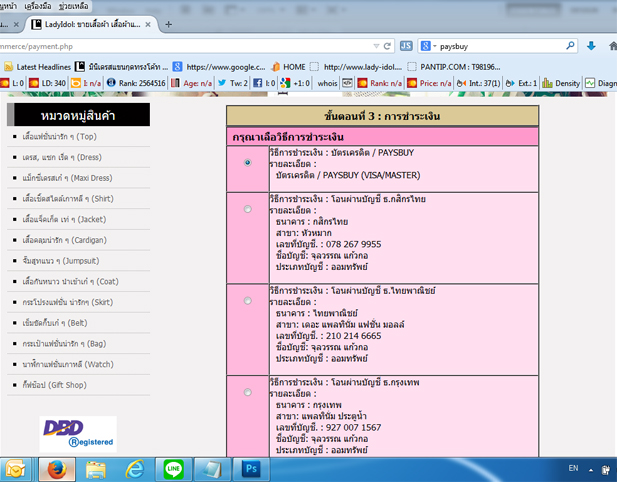This screenshot has height=482, width=617.
Task: Click the LD: 340 SEO toolbar item
Action: (48, 83)
